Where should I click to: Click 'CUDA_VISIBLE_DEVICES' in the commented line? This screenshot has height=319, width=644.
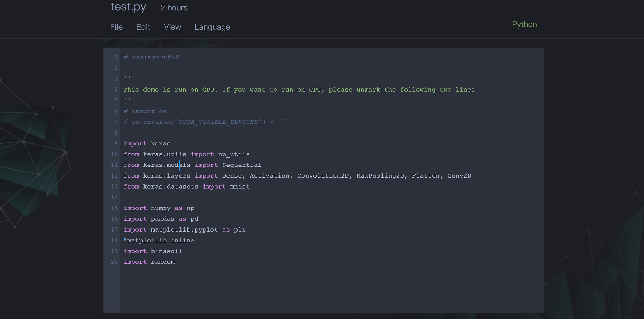(x=218, y=122)
